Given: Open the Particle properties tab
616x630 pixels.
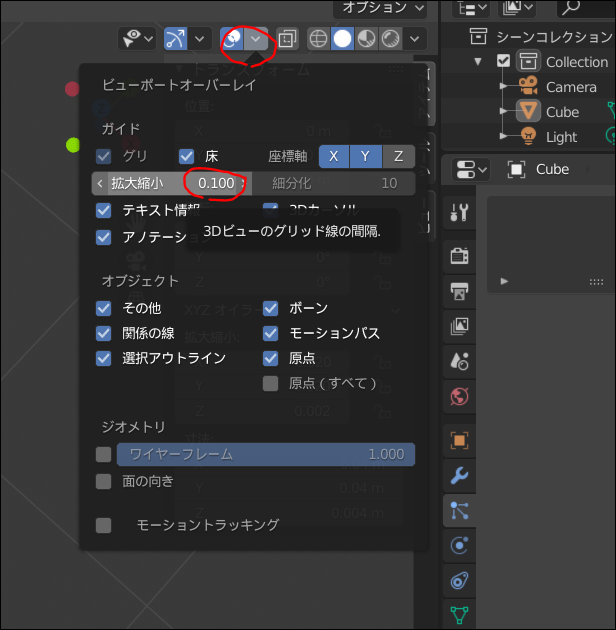Looking at the screenshot, I should tap(459, 511).
